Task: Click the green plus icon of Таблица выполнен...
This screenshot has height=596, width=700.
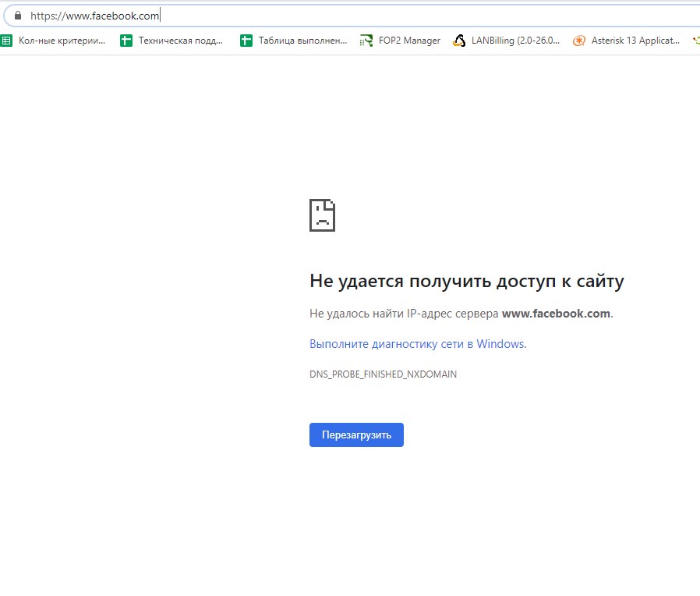Action: [246, 41]
